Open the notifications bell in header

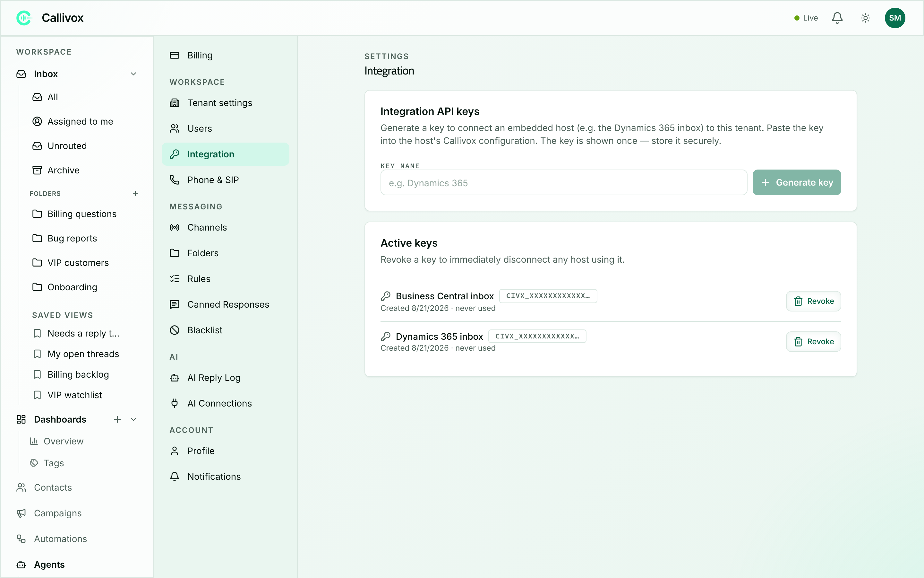point(837,18)
